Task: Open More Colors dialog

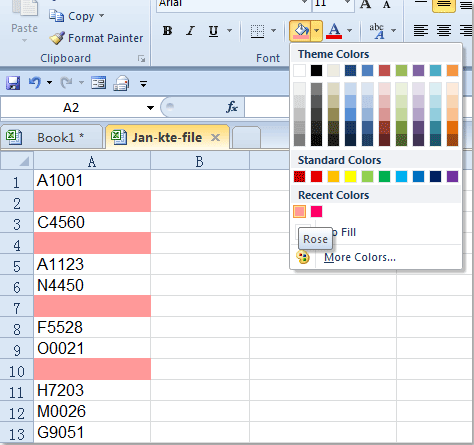Action: click(360, 257)
